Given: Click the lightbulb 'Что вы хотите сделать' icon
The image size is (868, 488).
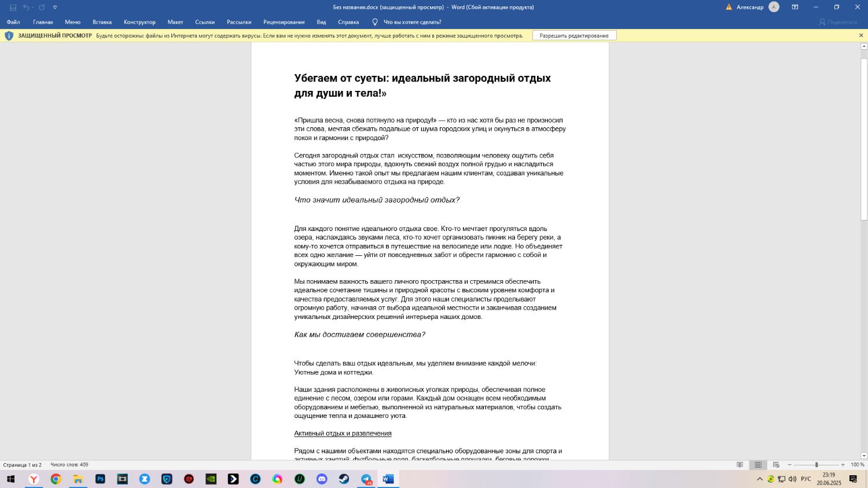Looking at the screenshot, I should pos(374,22).
